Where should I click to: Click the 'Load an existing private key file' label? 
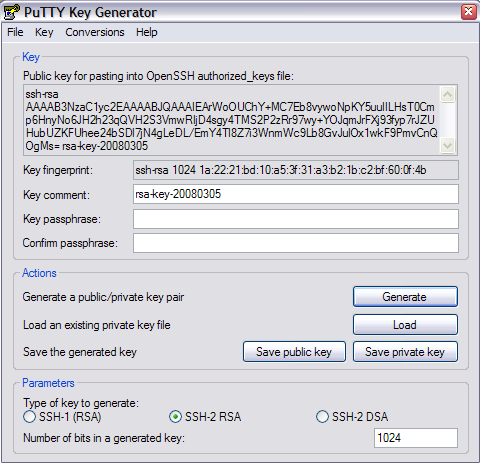pyautogui.click(x=97, y=325)
